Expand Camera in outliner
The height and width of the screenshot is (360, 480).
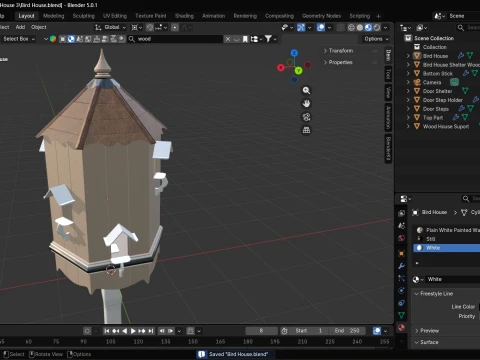point(408,82)
